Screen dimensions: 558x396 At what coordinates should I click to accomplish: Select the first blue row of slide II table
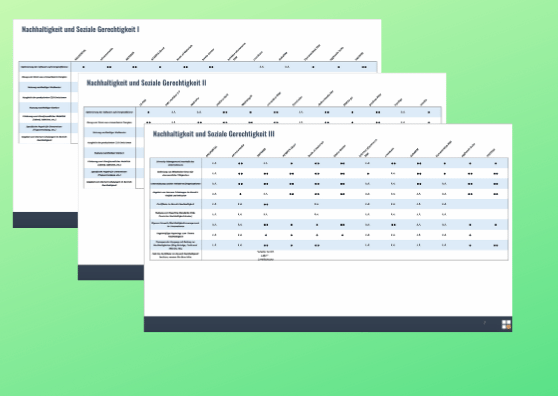pos(263,112)
